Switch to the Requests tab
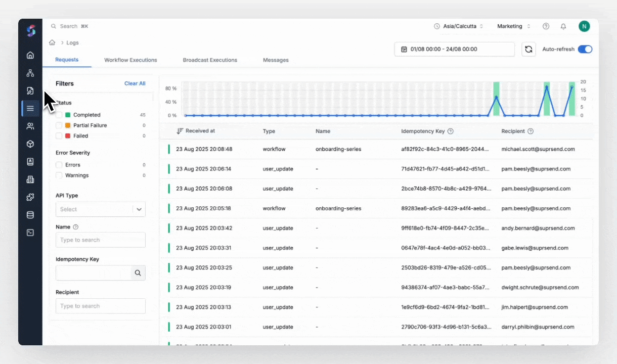Image resolution: width=617 pixels, height=364 pixels. tap(67, 60)
